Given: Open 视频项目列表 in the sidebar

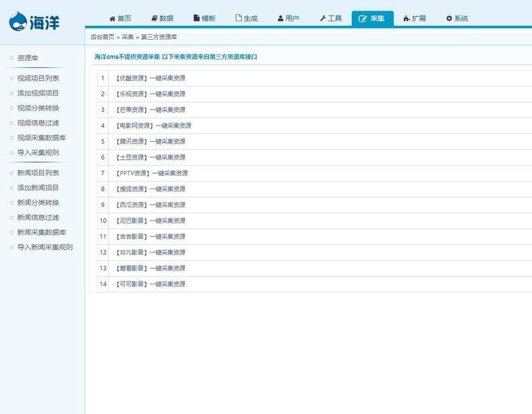Looking at the screenshot, I should coord(38,78).
